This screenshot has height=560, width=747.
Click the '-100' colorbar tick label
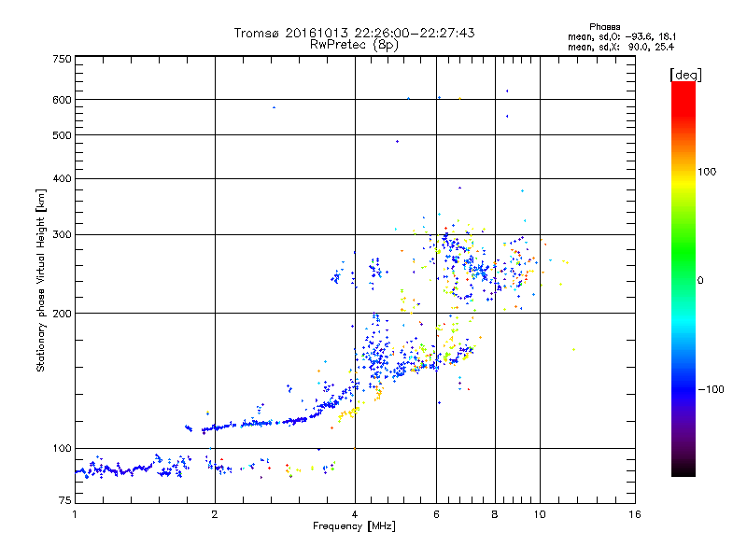pyautogui.click(x=711, y=389)
